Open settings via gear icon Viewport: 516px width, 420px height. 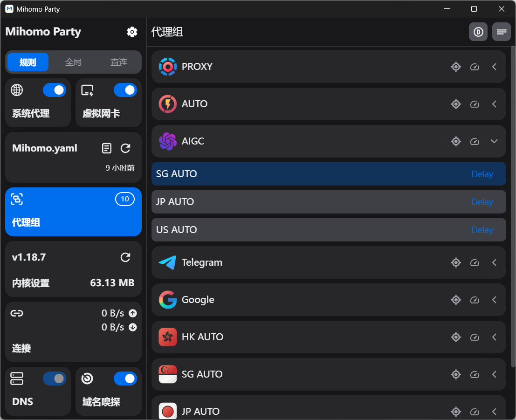tap(132, 32)
